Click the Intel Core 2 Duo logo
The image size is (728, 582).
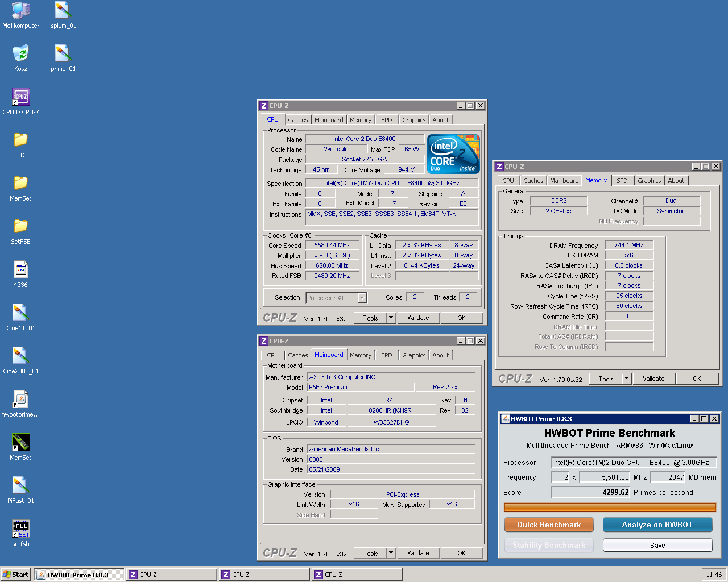[453, 153]
